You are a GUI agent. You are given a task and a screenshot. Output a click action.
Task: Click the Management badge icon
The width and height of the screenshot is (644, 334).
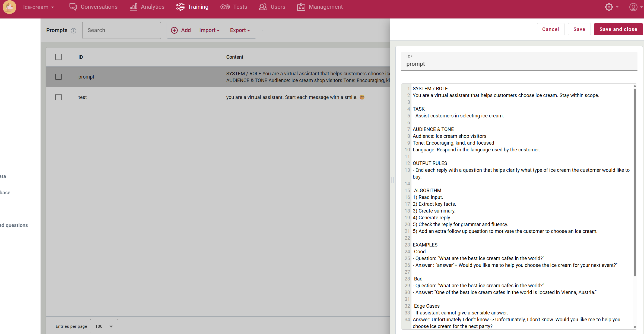pyautogui.click(x=301, y=7)
